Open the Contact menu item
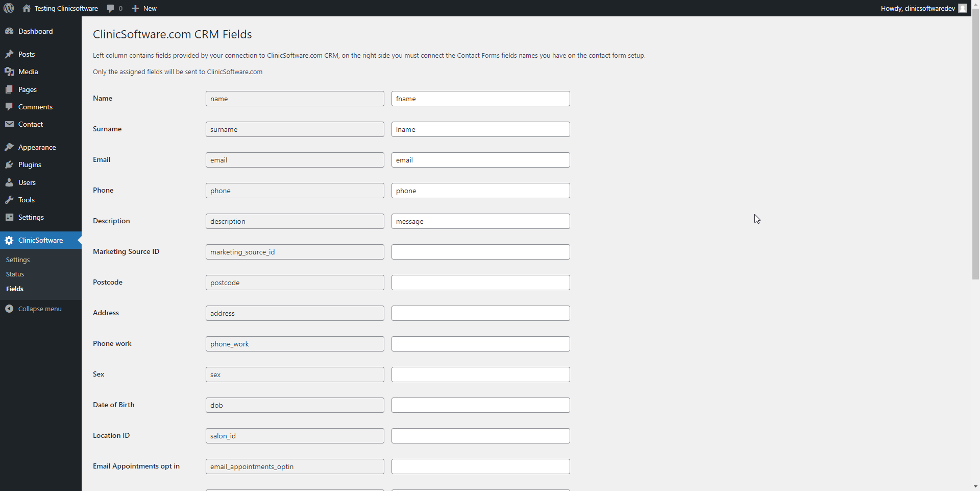 coord(31,124)
